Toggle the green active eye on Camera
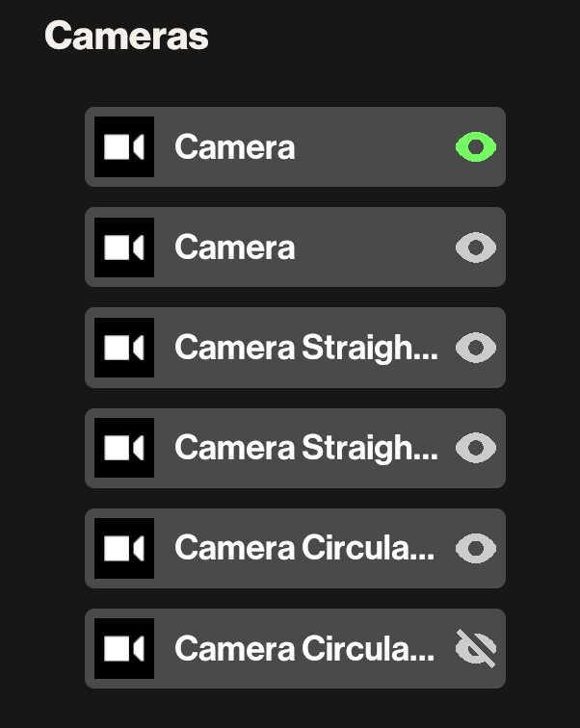Viewport: 580px width, 728px height. tap(476, 147)
